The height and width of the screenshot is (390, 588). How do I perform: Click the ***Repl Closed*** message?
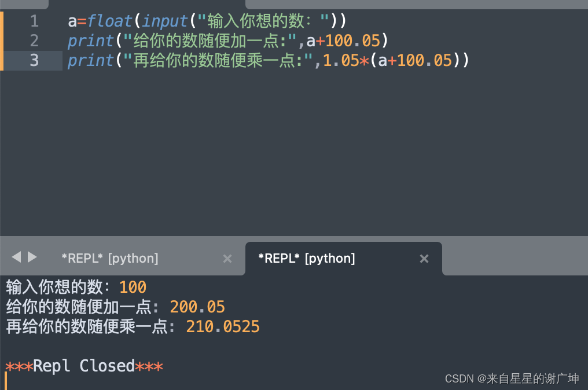tap(84, 366)
